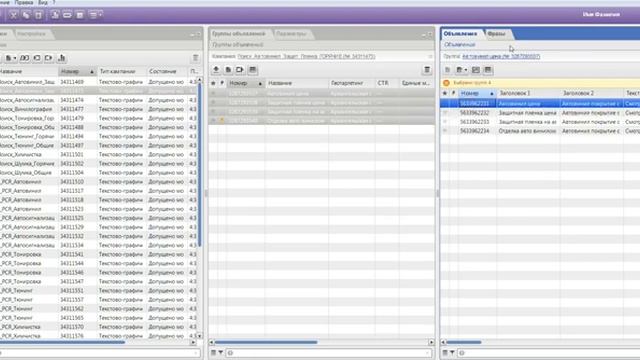Sort campaigns by the Номер column header
This screenshot has height=360, width=640.
pos(77,71)
